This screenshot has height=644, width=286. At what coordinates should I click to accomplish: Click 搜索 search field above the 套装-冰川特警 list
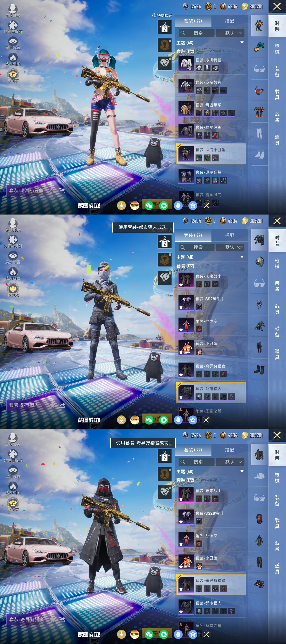(x=196, y=33)
